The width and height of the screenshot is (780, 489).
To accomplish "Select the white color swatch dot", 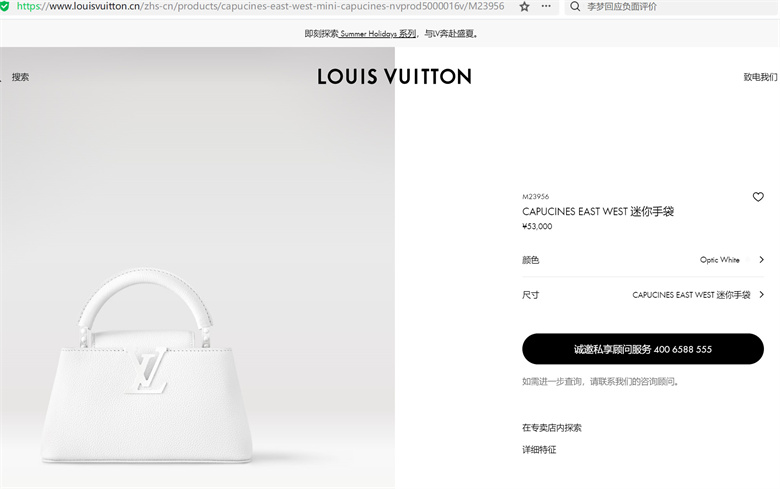I will pyautogui.click(x=748, y=260).
